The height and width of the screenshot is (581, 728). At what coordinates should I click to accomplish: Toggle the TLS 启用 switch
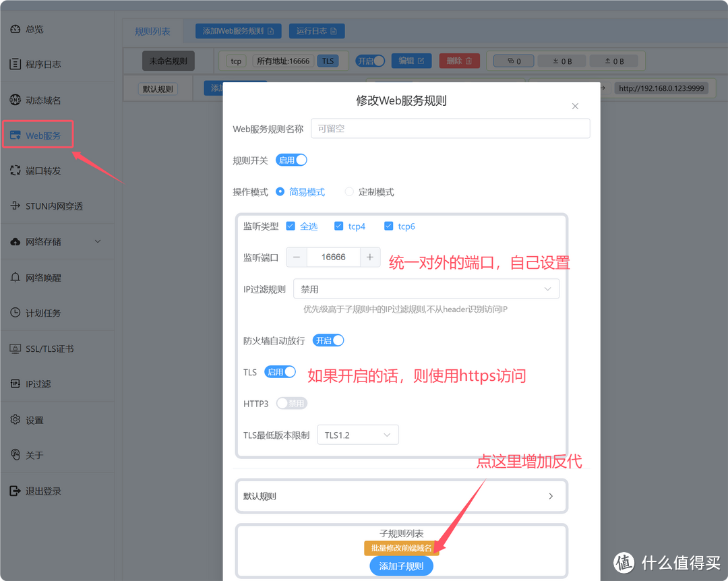coord(280,372)
